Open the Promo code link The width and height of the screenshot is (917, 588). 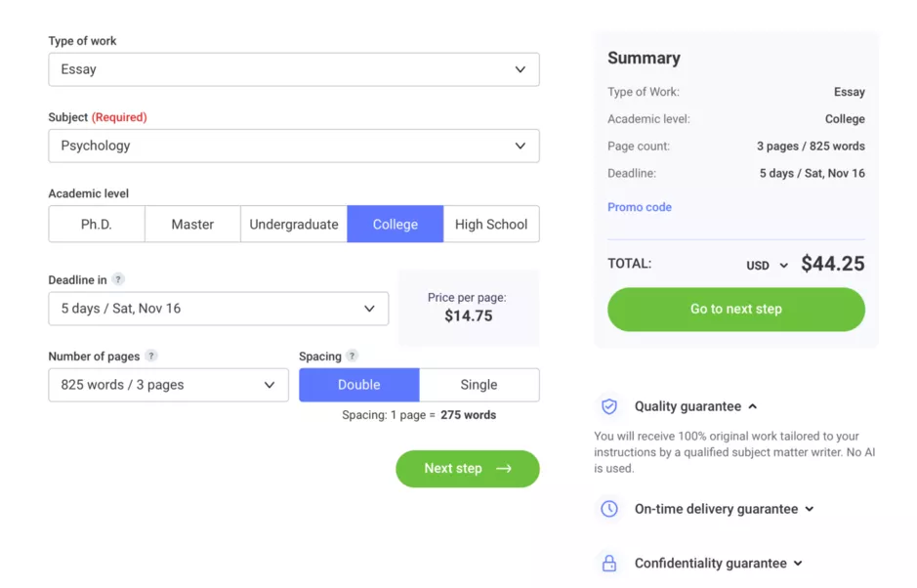coord(640,207)
